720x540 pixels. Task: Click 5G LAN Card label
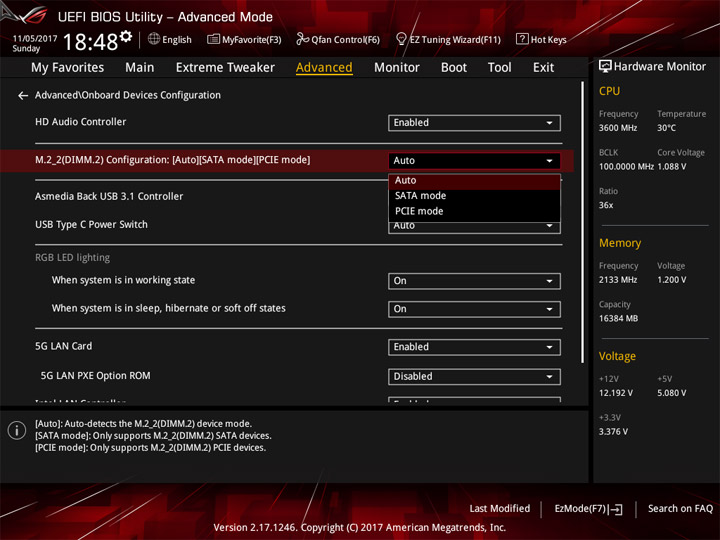pyautogui.click(x=63, y=346)
